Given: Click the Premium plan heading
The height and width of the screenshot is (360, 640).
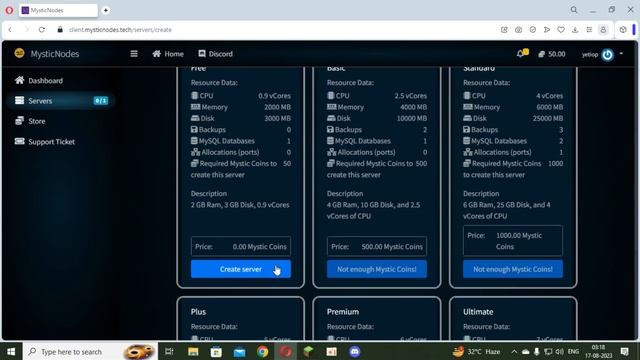Looking at the screenshot, I should pyautogui.click(x=343, y=311).
